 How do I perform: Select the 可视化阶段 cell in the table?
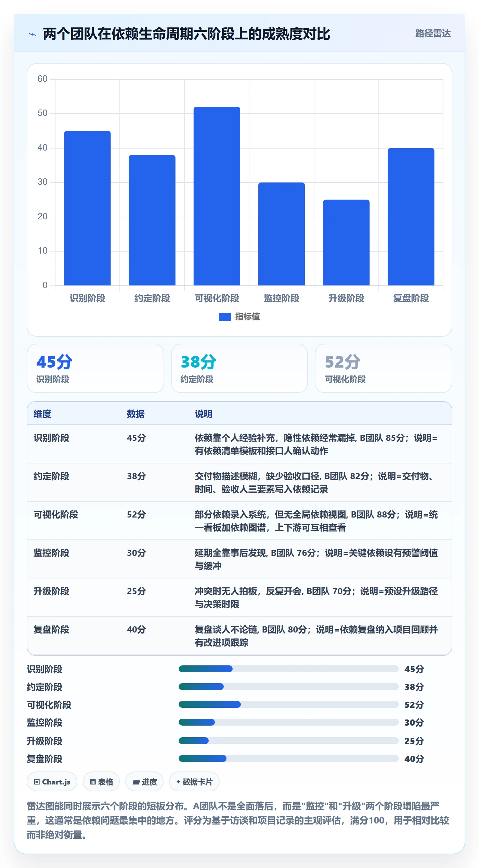(x=56, y=514)
